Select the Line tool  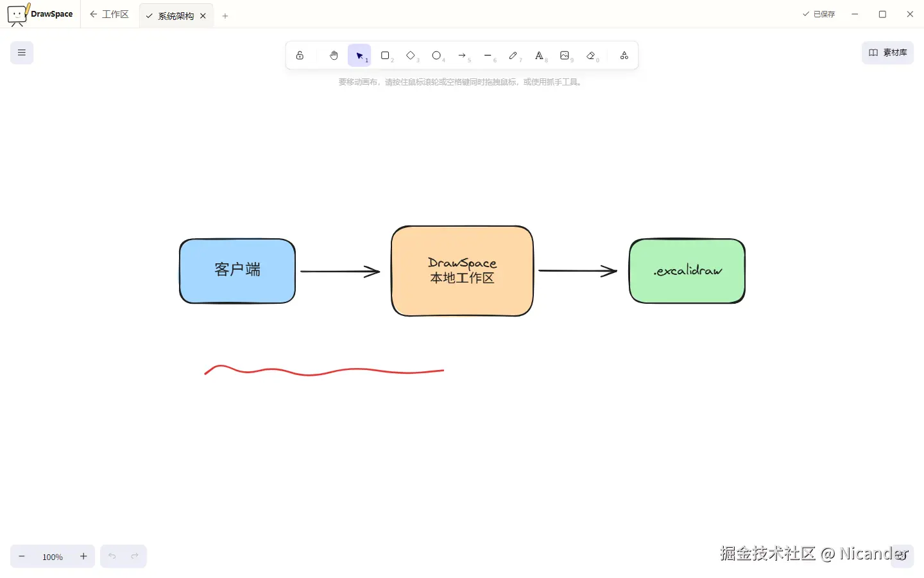[488, 55]
